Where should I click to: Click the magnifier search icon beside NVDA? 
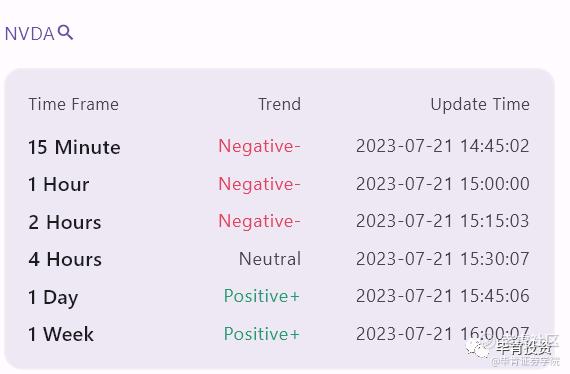click(65, 32)
